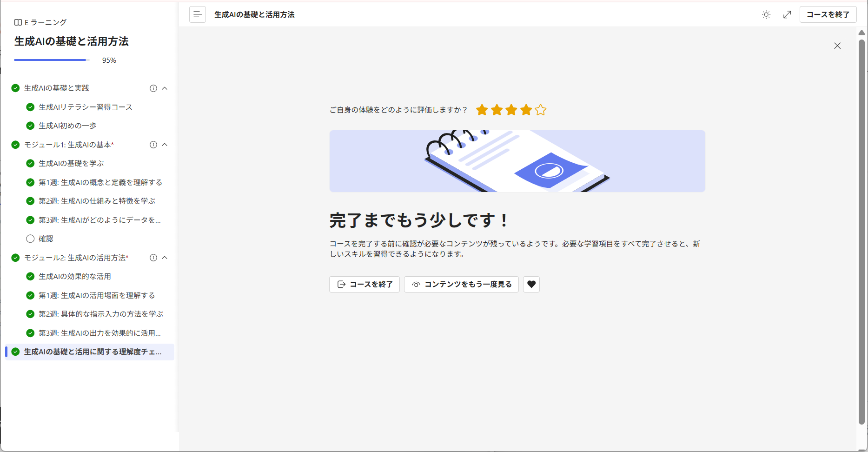The width and height of the screenshot is (868, 452).
Task: Rate experience with the fourth star
Action: pyautogui.click(x=526, y=110)
